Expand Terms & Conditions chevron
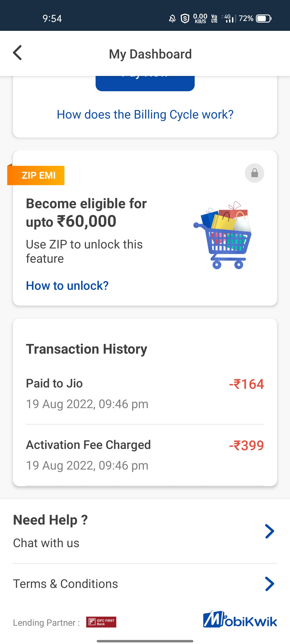Screen dimensions: 290x644 pos(269,584)
